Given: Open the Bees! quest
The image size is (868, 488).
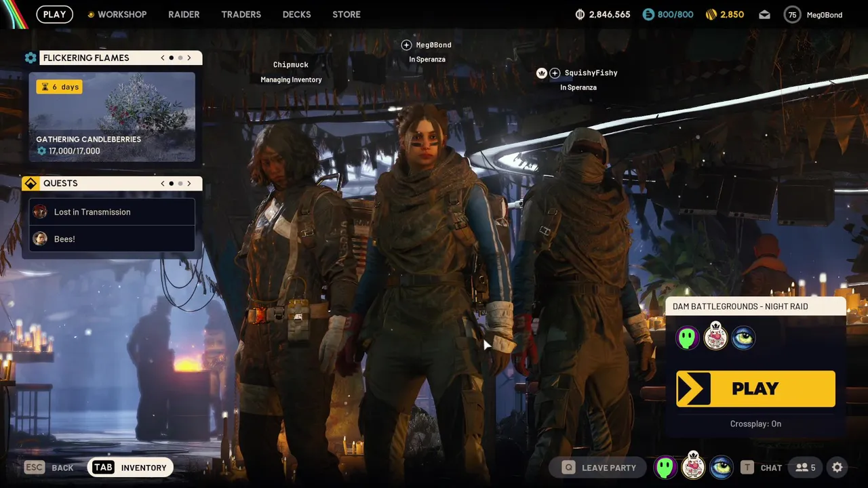Looking at the screenshot, I should click(112, 239).
